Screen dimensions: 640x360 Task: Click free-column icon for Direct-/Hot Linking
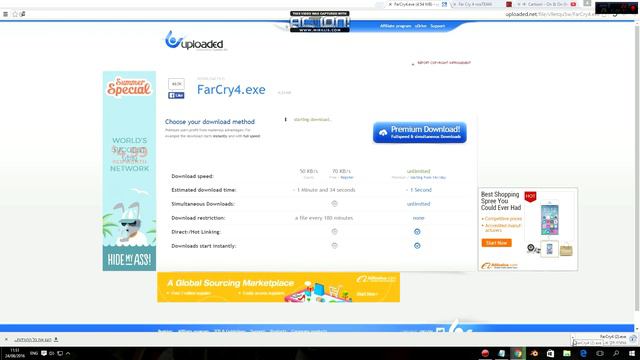tap(334, 232)
